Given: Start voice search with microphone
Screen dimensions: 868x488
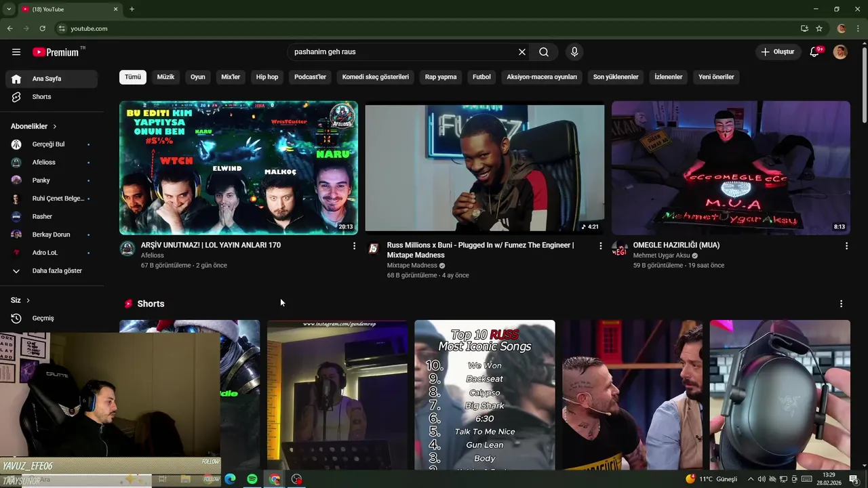Looking at the screenshot, I should [x=574, y=52].
